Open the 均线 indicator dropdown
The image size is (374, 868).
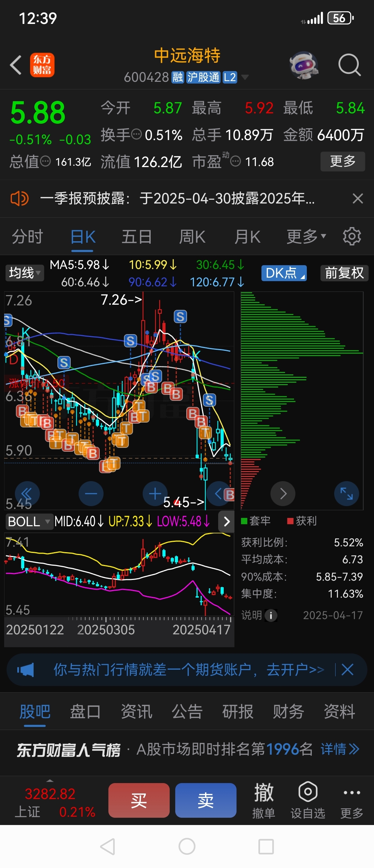[x=25, y=273]
